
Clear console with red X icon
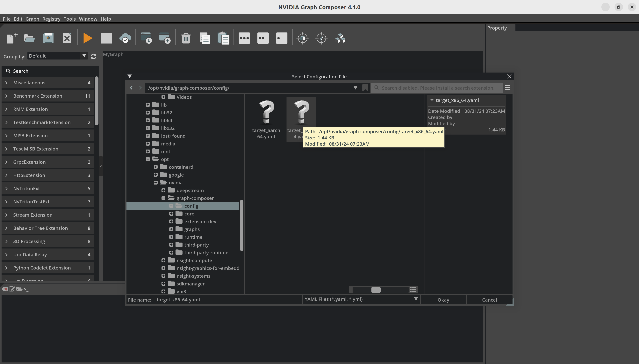coord(4,289)
